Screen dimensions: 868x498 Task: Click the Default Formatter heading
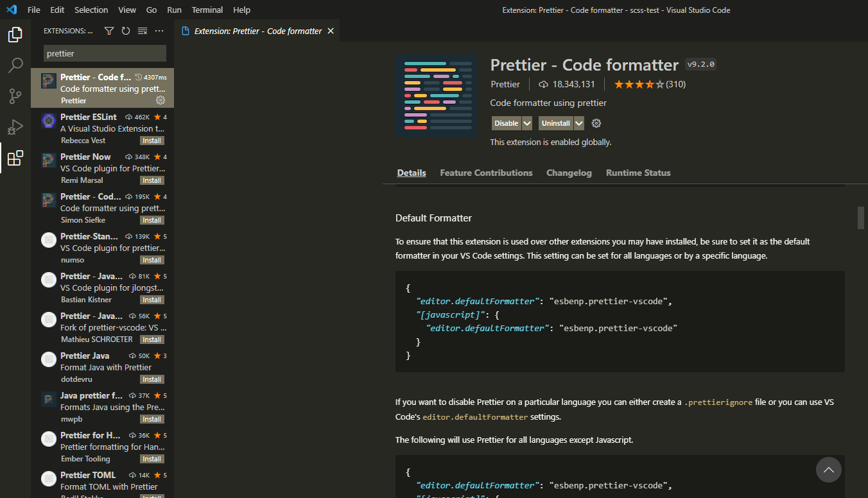433,218
